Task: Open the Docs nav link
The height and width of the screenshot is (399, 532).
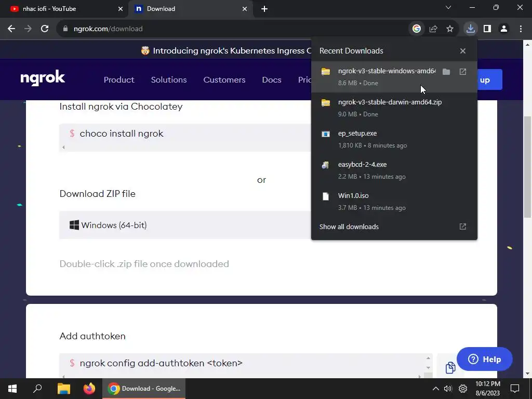Action: coord(271,79)
